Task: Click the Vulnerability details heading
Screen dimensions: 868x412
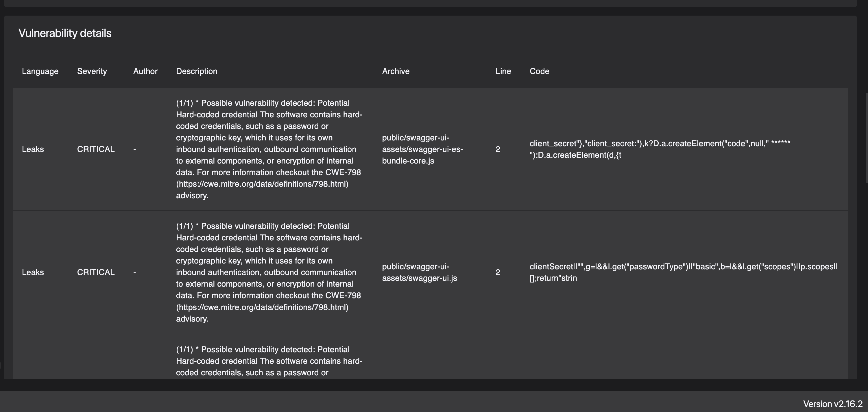Action: (65, 33)
